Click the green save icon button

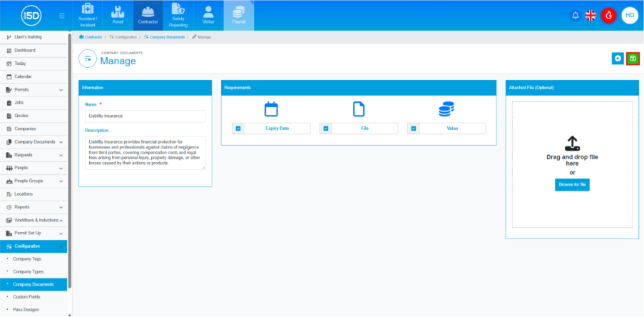pos(633,59)
